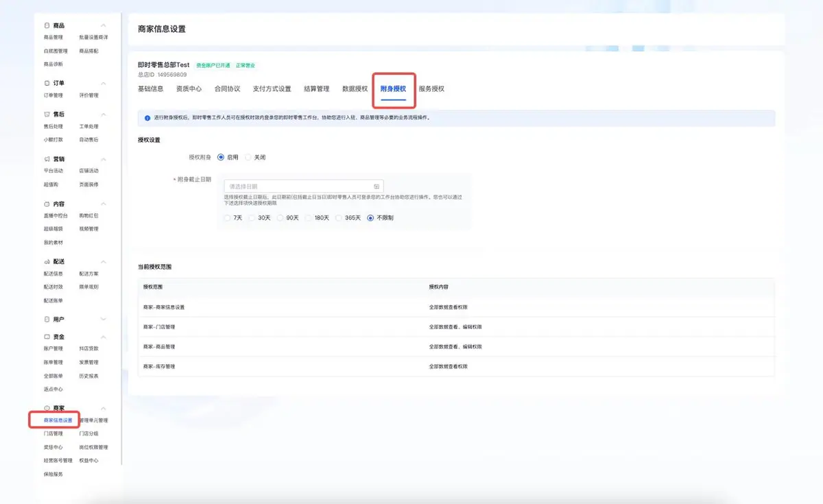The height and width of the screenshot is (504, 823).
Task: Go to 订单管理 in the sidebar
Action: [x=53, y=95]
